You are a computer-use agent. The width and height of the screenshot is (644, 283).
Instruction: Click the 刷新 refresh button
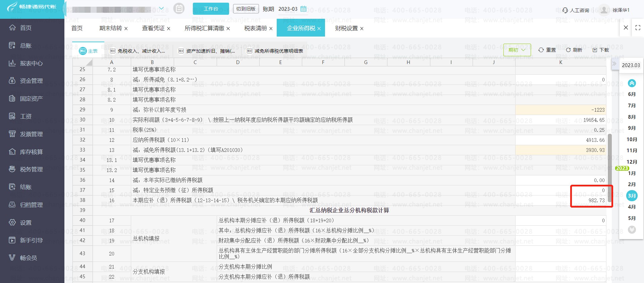click(x=574, y=50)
